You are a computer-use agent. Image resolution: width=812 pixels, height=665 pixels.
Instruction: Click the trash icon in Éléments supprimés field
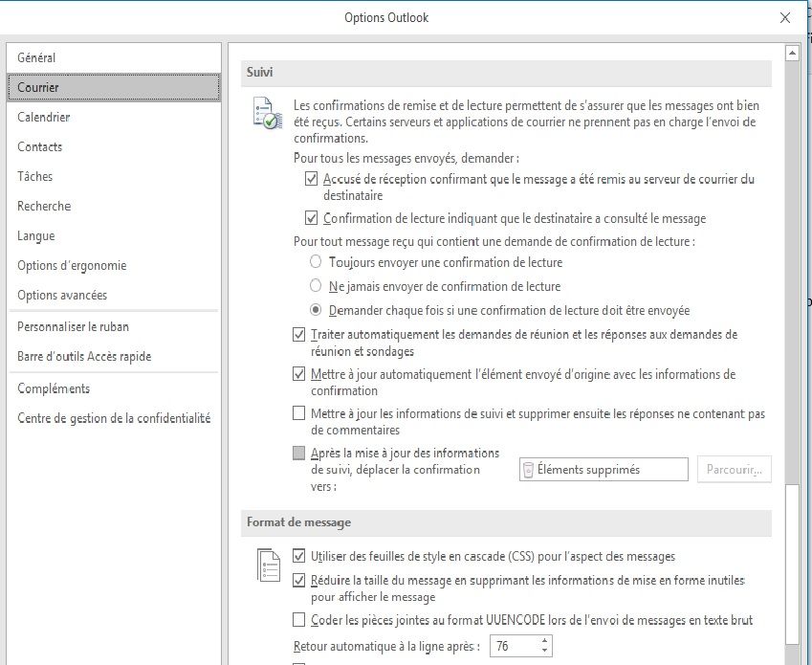528,470
